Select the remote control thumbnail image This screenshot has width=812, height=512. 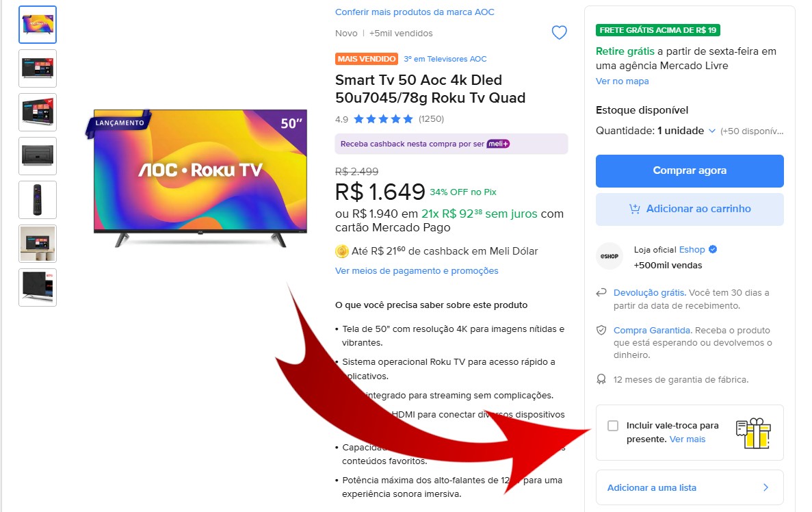pyautogui.click(x=38, y=200)
